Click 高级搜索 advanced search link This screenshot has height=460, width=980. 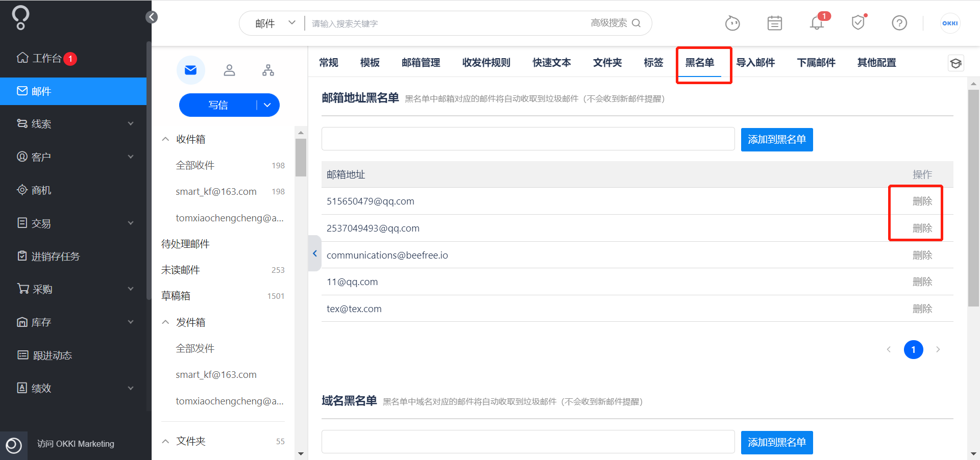click(x=608, y=23)
